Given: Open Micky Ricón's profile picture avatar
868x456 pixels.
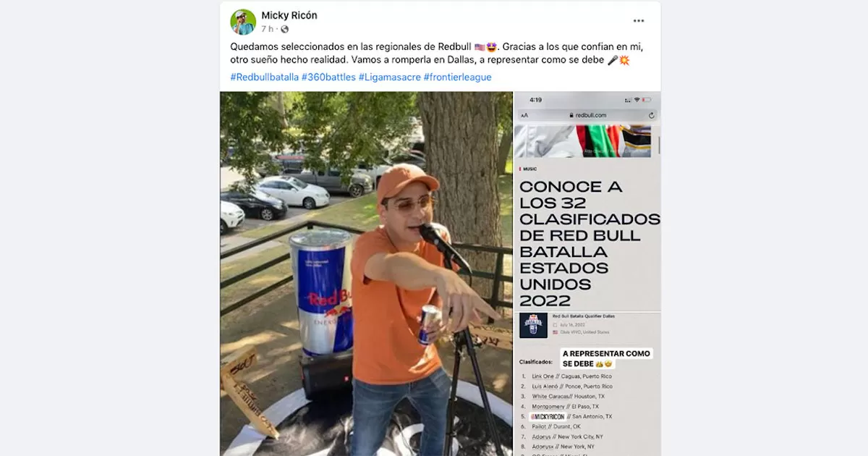Looking at the screenshot, I should pos(243,22).
